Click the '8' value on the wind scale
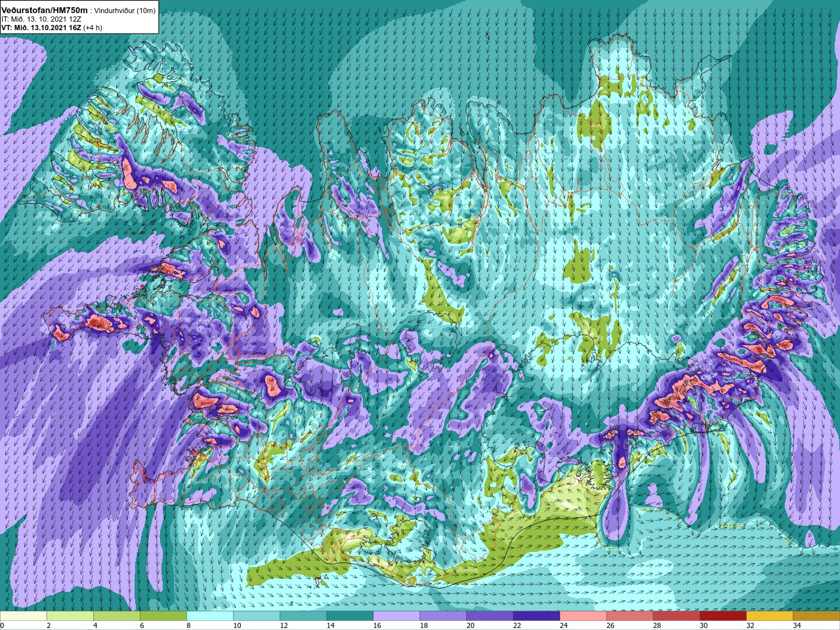This screenshot has height=630, width=840. (x=189, y=625)
